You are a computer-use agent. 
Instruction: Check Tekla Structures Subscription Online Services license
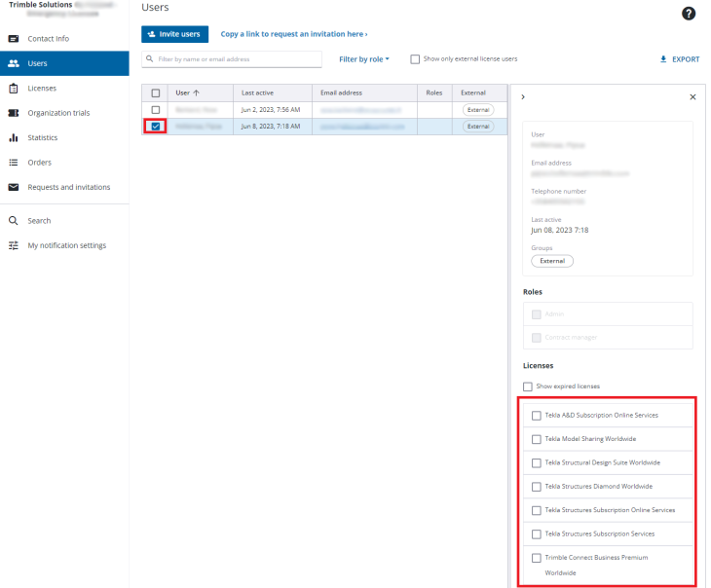537,510
